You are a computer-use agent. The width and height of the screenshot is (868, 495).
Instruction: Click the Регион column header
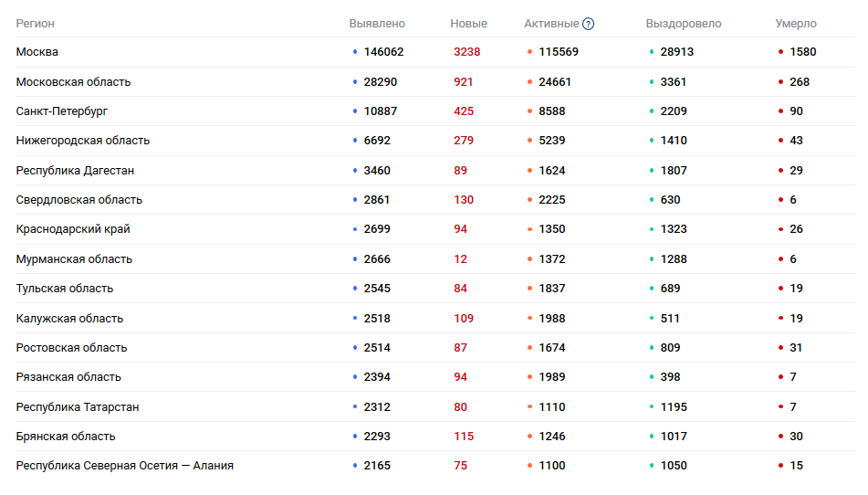[35, 24]
